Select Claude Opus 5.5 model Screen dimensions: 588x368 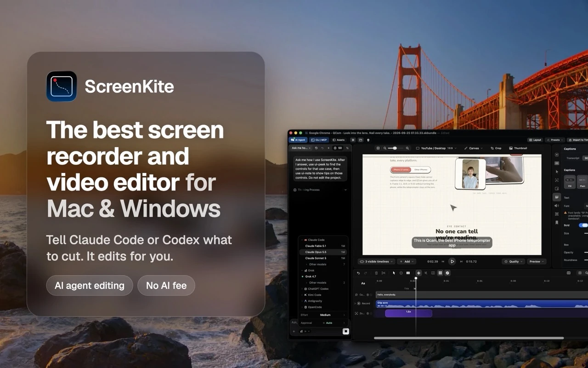tap(323, 252)
